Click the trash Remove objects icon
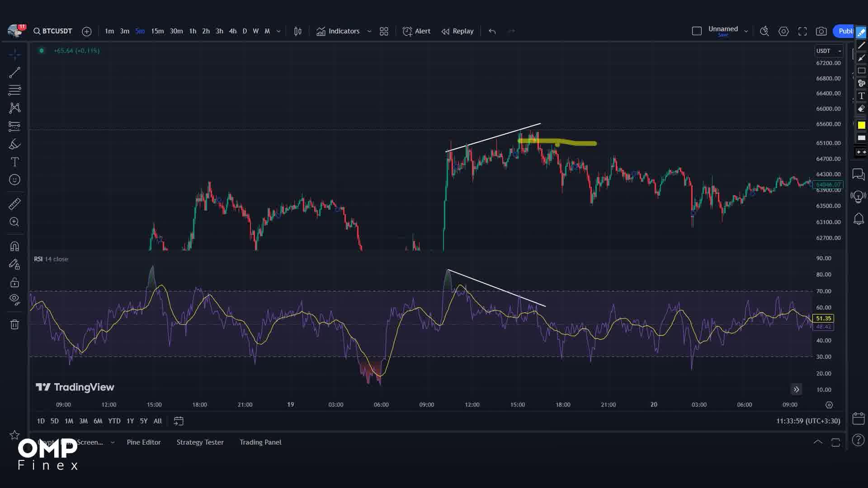868x488 pixels. (14, 324)
